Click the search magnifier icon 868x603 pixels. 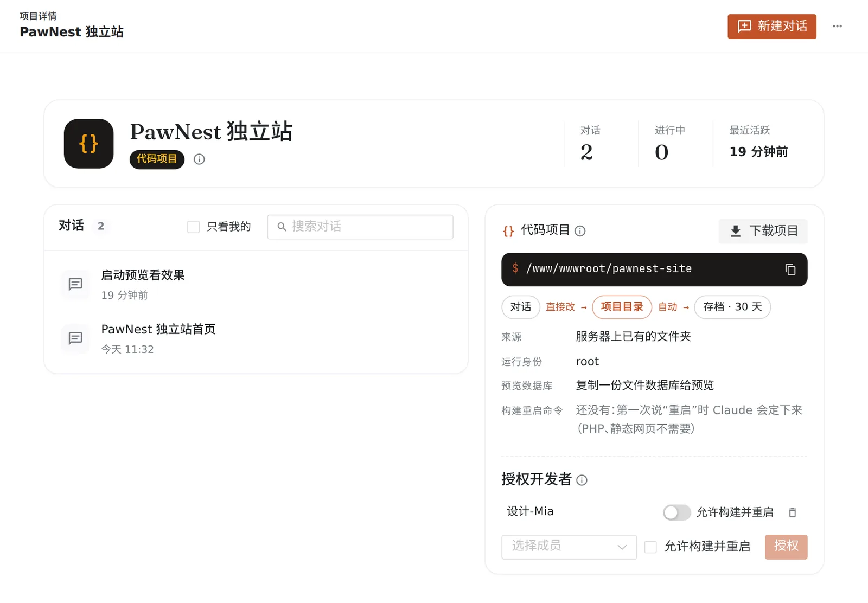[x=282, y=227]
